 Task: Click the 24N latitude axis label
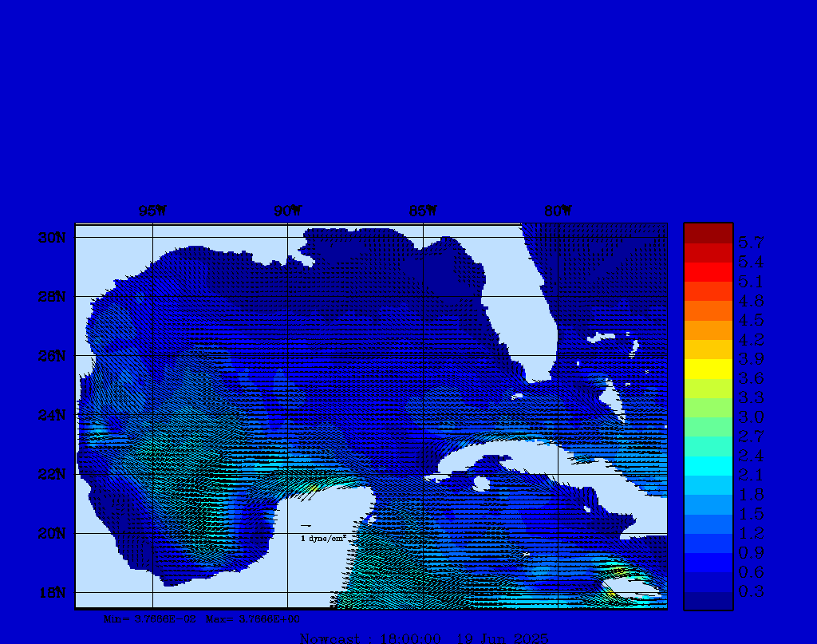50,415
